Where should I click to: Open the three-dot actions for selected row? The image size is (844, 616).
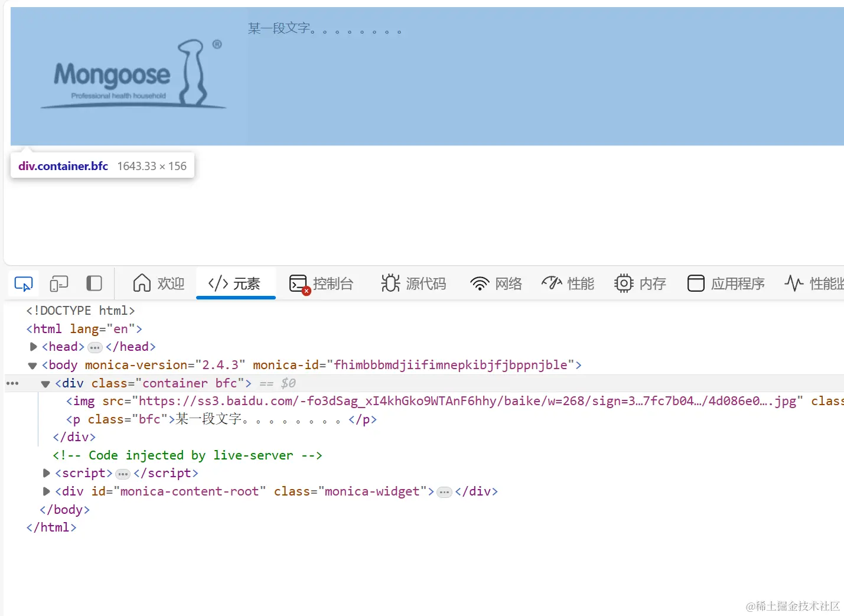[12, 383]
